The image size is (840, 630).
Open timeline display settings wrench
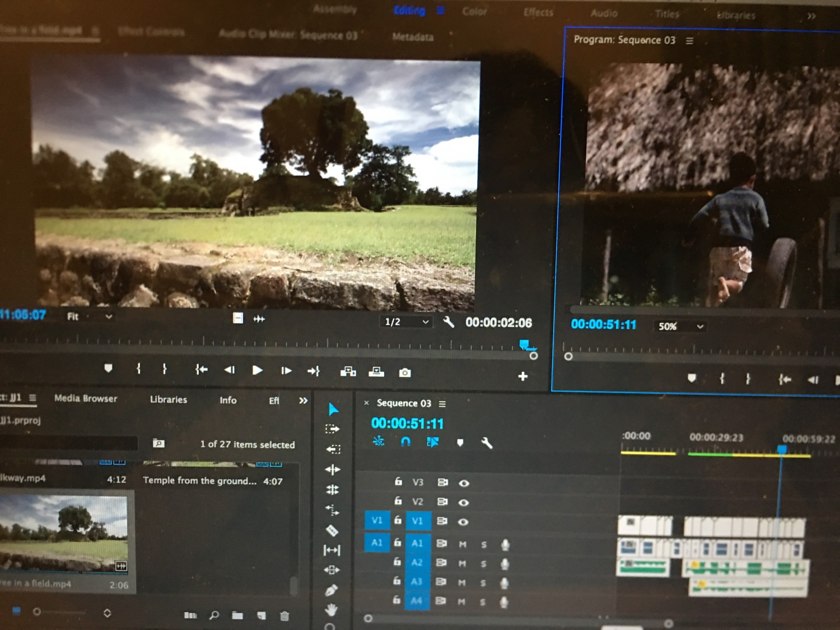pyautogui.click(x=487, y=443)
